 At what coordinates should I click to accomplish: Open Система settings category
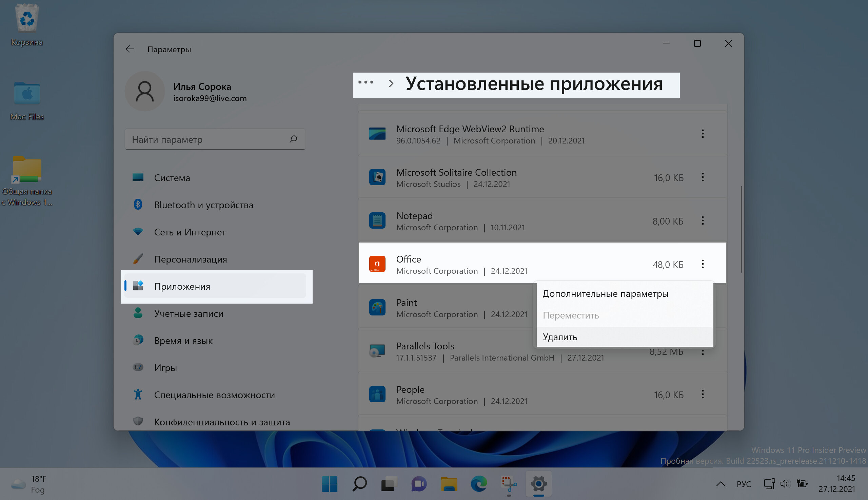(x=215, y=177)
